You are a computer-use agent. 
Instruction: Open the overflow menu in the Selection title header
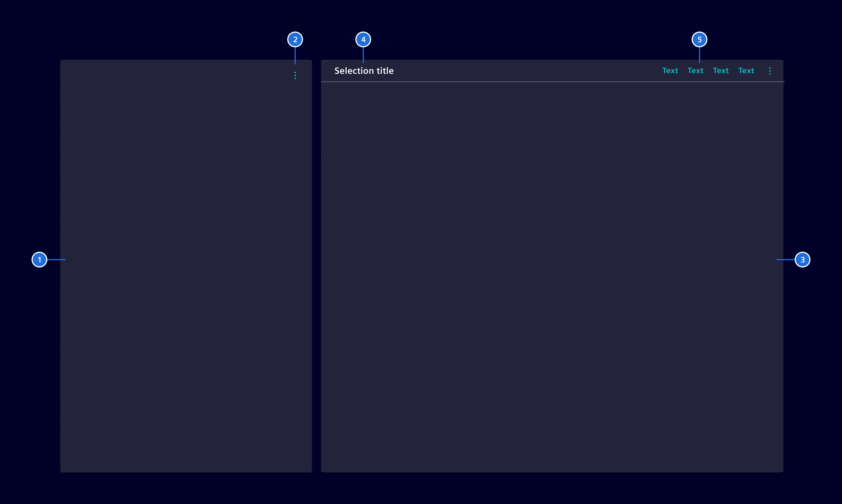[769, 71]
